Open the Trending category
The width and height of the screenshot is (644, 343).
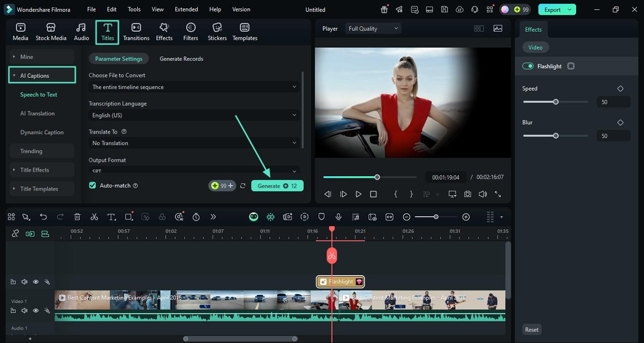42,151
